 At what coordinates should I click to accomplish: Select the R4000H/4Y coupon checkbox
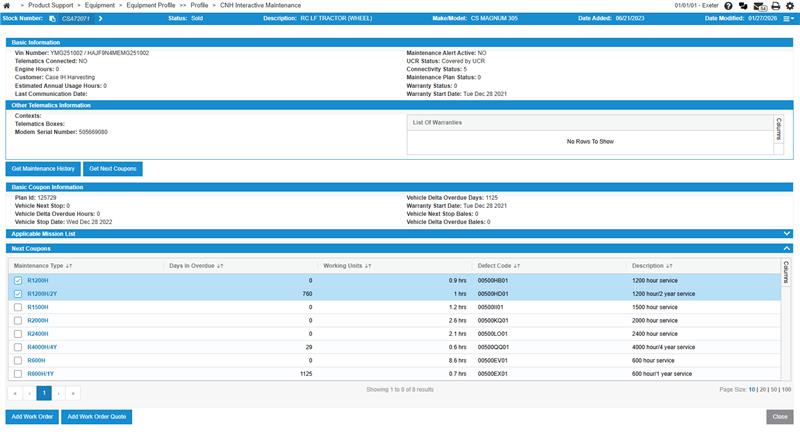pos(18,346)
